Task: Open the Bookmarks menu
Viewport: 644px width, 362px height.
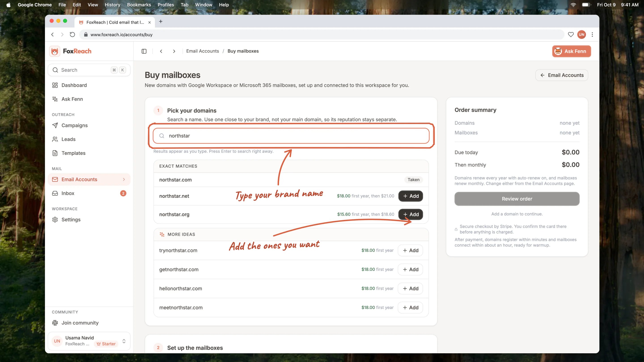Action: click(139, 5)
